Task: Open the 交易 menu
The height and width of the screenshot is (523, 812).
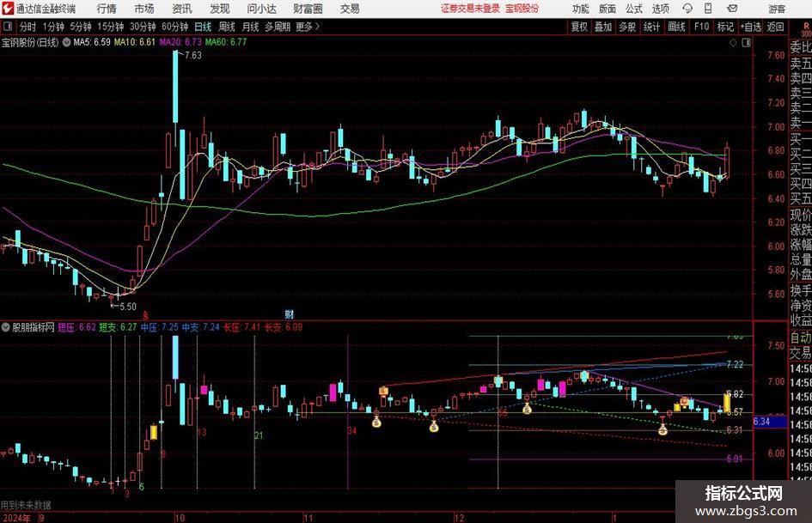Action: coord(350,9)
